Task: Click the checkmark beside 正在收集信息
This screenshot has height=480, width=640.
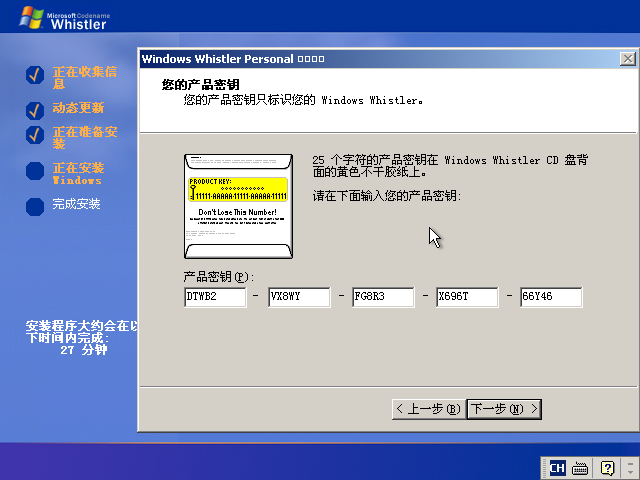Action: pos(35,75)
